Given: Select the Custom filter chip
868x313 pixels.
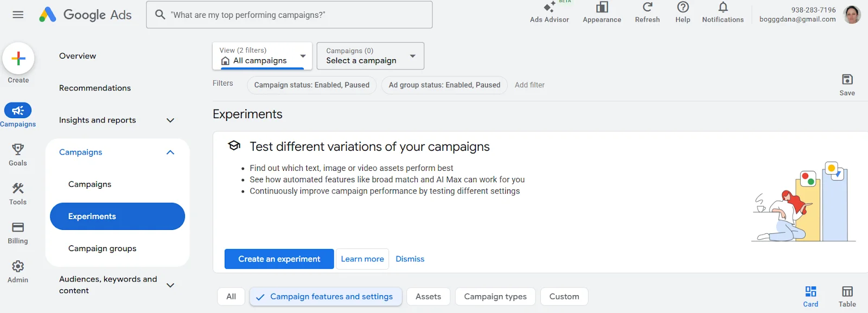Looking at the screenshot, I should (x=564, y=297).
